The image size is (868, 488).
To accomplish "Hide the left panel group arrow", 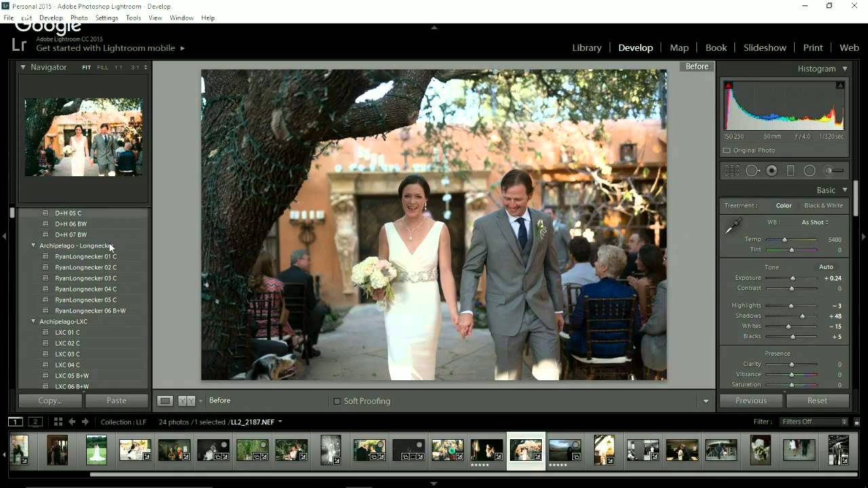I will pyautogui.click(x=4, y=236).
